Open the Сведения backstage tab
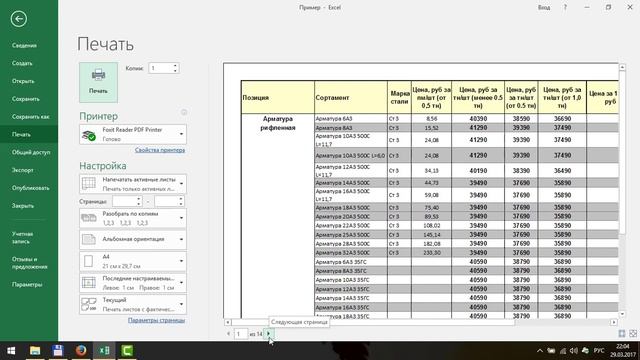640x360 pixels. click(24, 45)
